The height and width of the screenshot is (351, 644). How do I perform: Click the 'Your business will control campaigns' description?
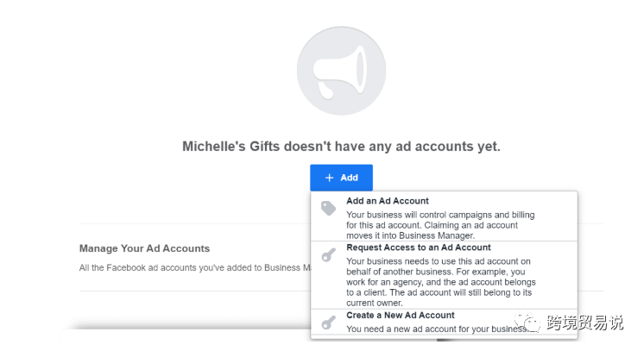[x=440, y=225]
